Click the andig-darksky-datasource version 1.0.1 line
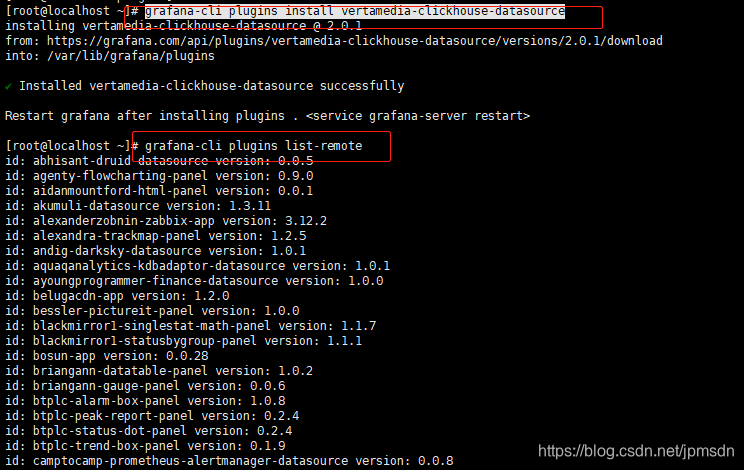The height and width of the screenshot is (470, 744). [156, 251]
